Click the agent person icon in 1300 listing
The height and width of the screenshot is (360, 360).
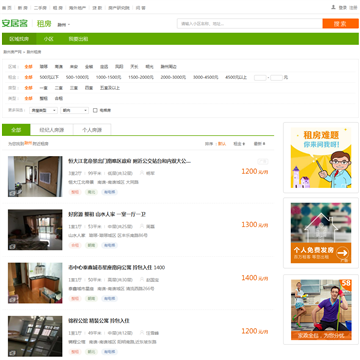tap(142, 226)
